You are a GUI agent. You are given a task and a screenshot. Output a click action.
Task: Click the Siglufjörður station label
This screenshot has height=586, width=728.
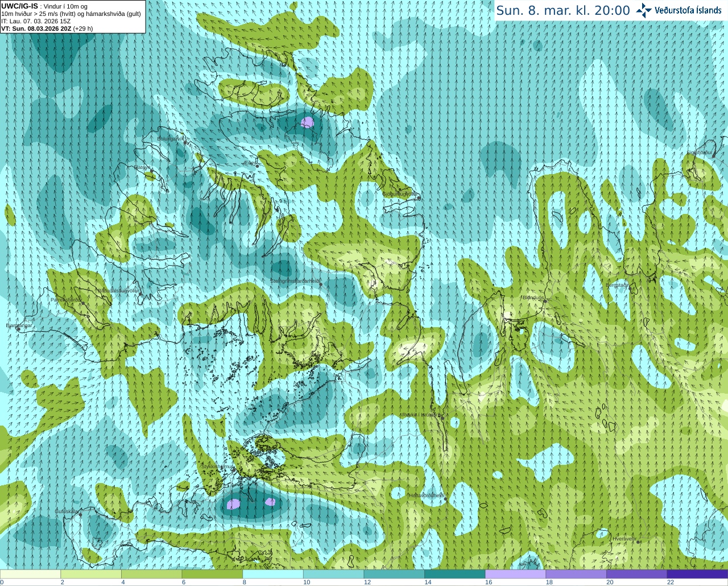click(700, 152)
